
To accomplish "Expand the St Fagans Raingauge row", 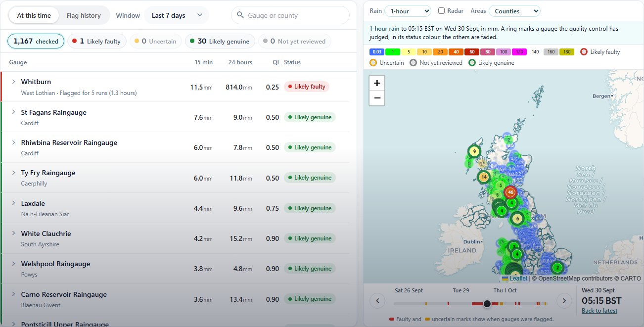I will point(14,112).
